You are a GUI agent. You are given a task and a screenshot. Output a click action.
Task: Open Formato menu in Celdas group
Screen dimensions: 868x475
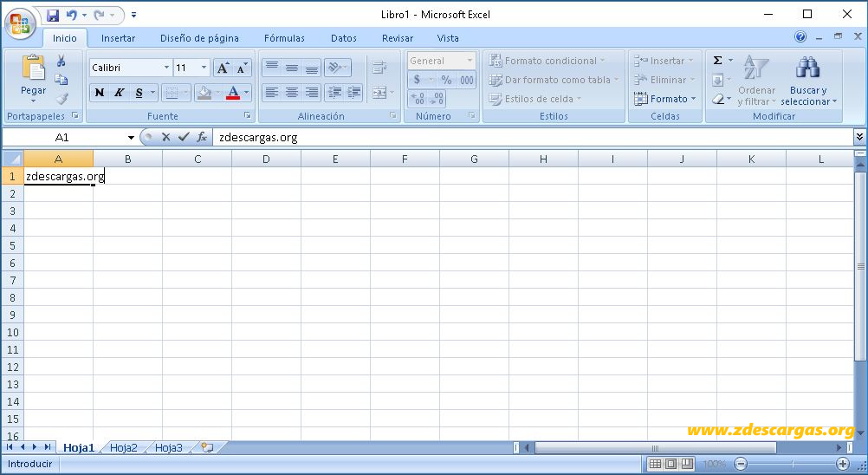[x=664, y=99]
